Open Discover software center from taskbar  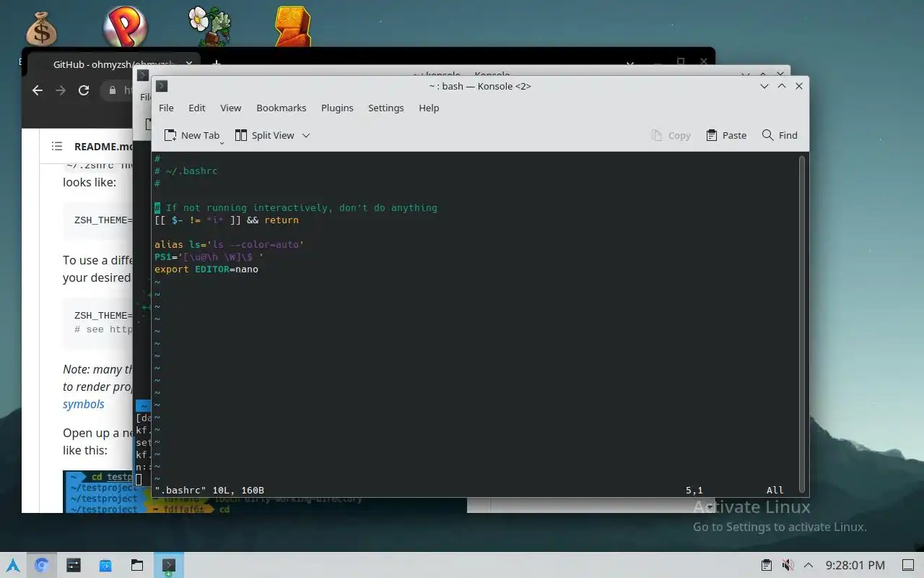(105, 565)
